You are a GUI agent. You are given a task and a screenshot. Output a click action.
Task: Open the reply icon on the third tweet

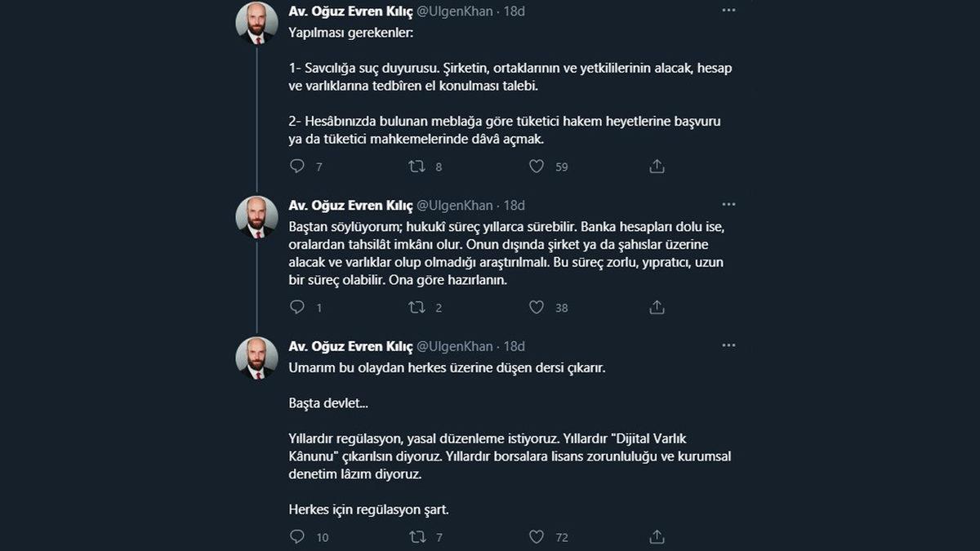(x=296, y=536)
